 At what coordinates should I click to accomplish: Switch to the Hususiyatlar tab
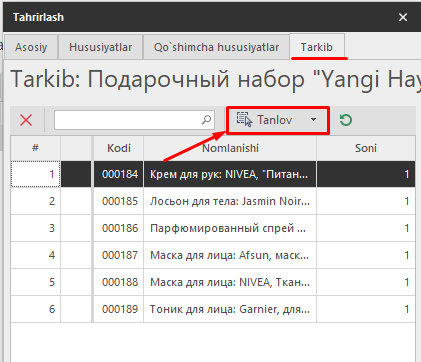point(100,47)
